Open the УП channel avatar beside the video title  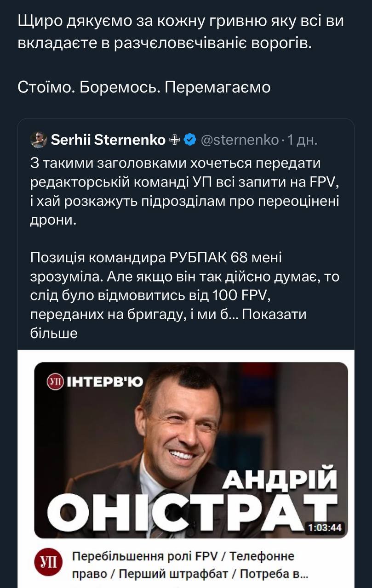coord(47,564)
